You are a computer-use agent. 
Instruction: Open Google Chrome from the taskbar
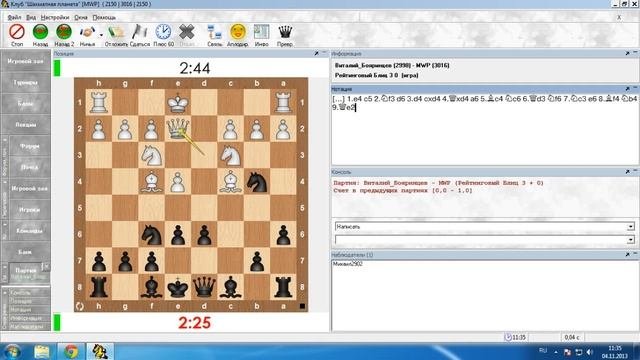pos(71,351)
